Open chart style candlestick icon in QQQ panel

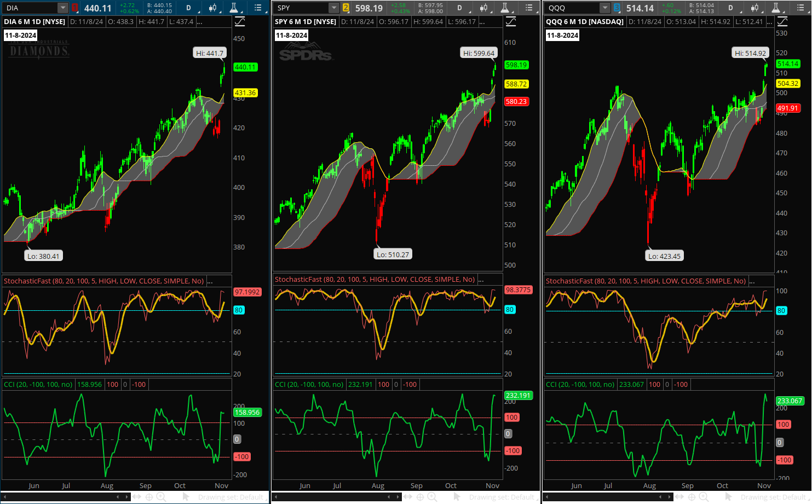[755, 8]
